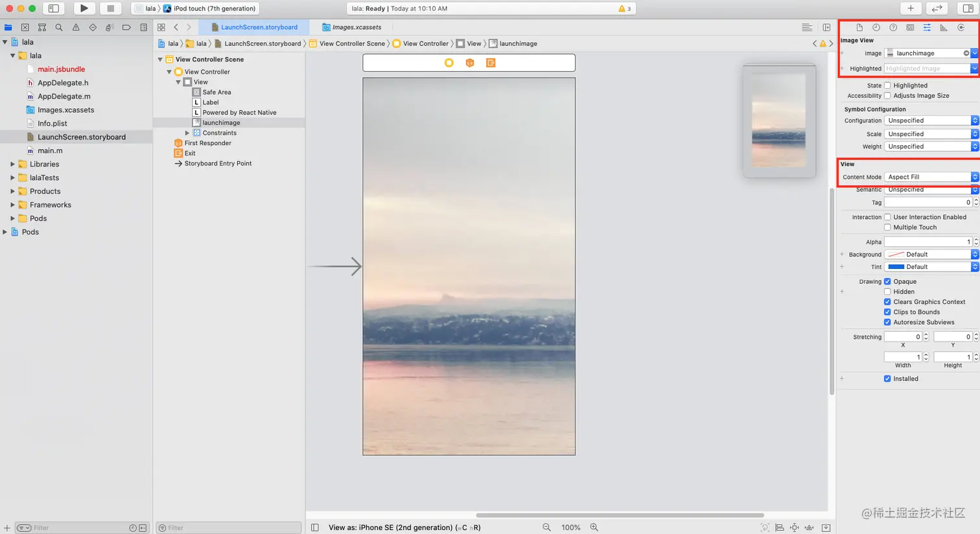Screen dimensions: 980x534
Task: Toggle Clears Graphics Context
Action: click(x=887, y=302)
